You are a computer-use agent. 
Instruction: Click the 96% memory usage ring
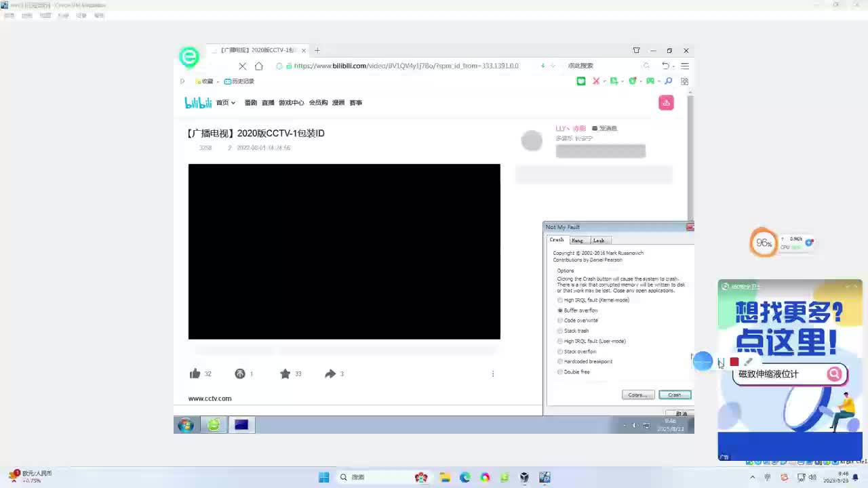[x=764, y=243]
